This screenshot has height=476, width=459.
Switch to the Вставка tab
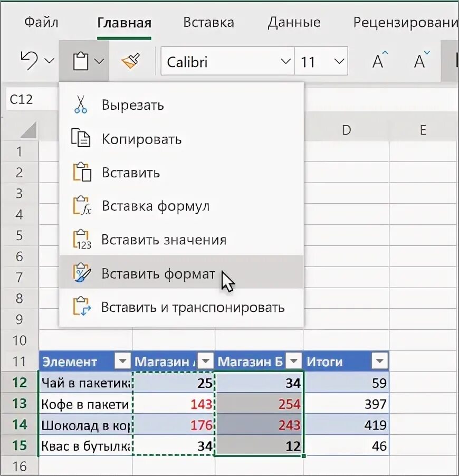click(208, 23)
